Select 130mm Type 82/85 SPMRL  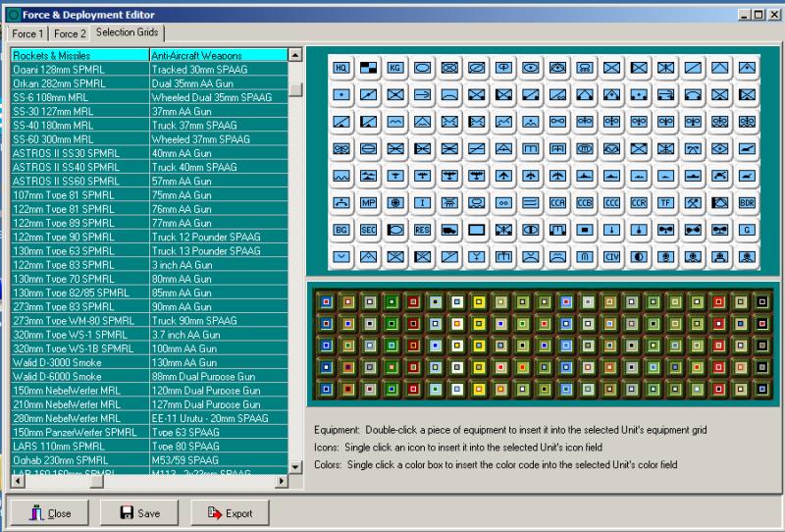click(x=80, y=293)
